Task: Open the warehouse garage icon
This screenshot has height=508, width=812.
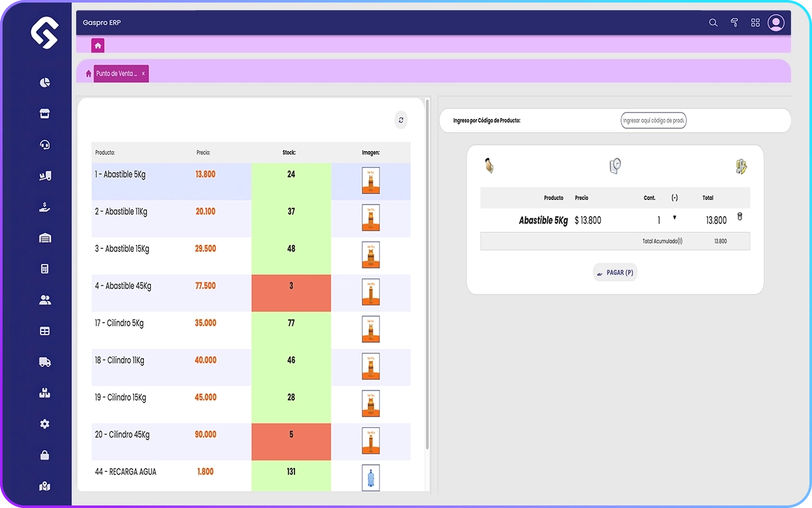Action: click(44, 238)
